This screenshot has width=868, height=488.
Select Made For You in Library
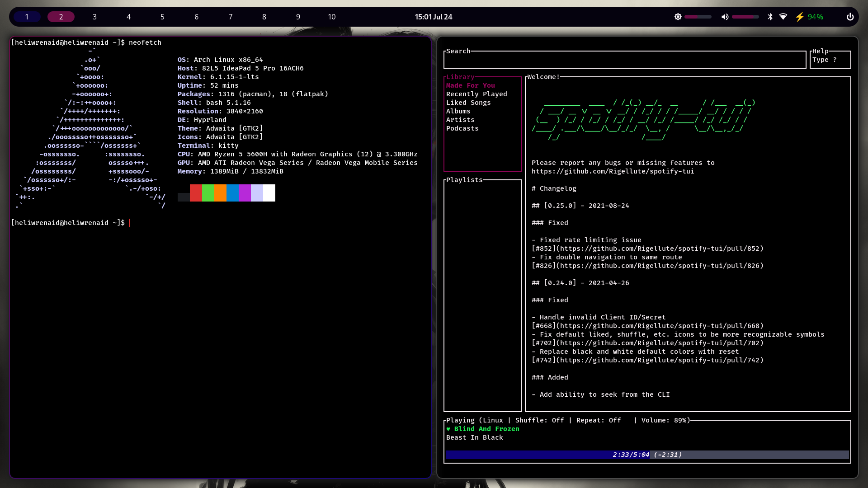tap(470, 85)
